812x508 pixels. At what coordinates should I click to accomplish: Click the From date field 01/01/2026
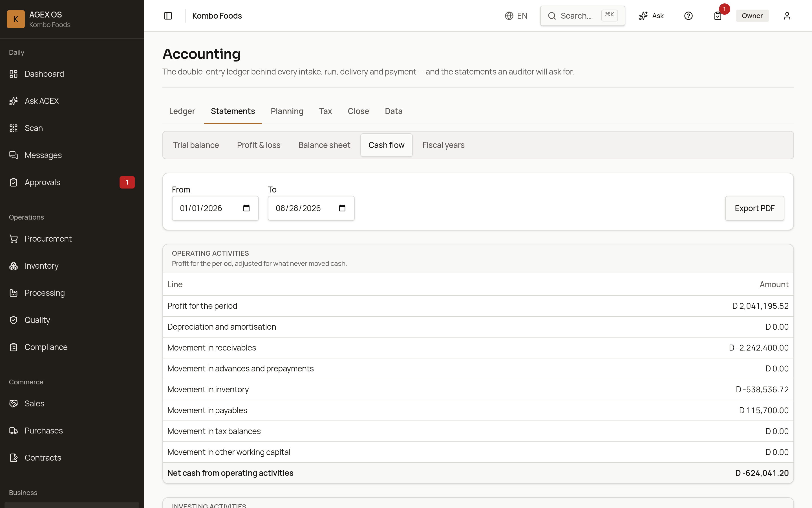coord(215,208)
